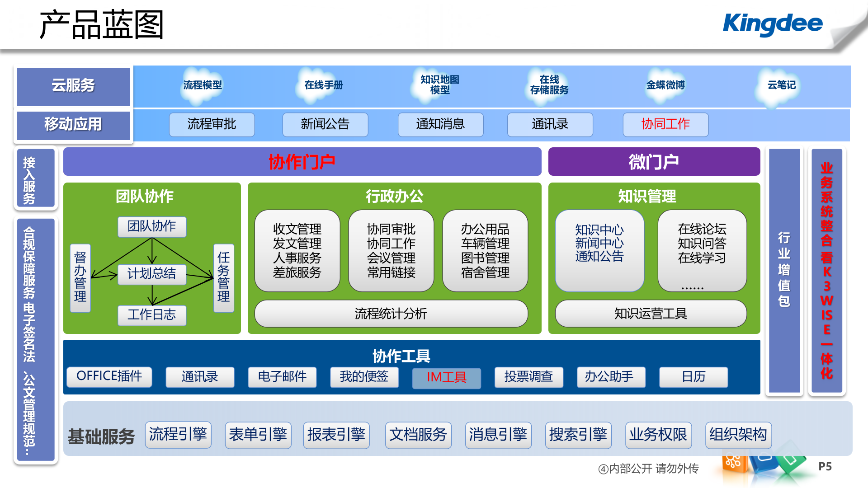Expand the 流程统计分析 panel
This screenshot has height=488, width=868.
coord(392,313)
